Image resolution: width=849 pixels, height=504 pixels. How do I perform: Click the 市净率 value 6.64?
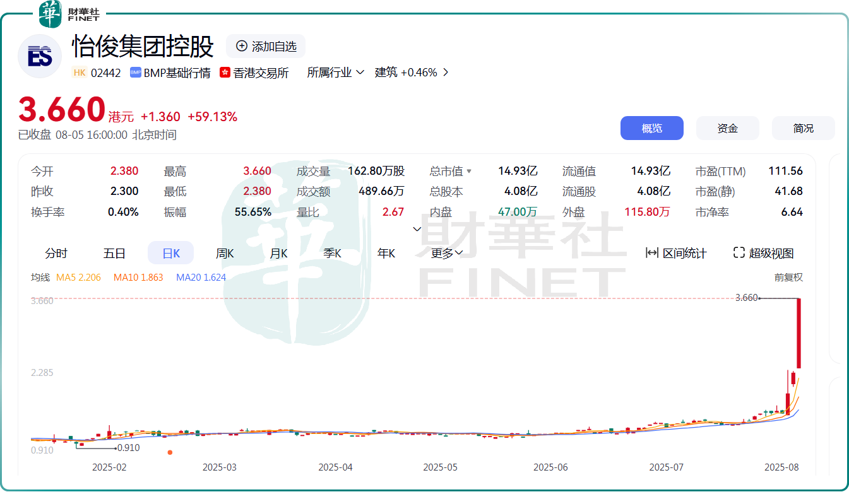point(792,212)
